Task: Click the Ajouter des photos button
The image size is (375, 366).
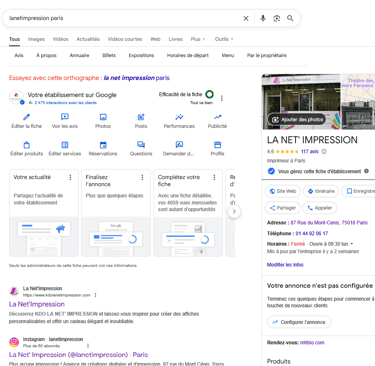Action: (298, 119)
